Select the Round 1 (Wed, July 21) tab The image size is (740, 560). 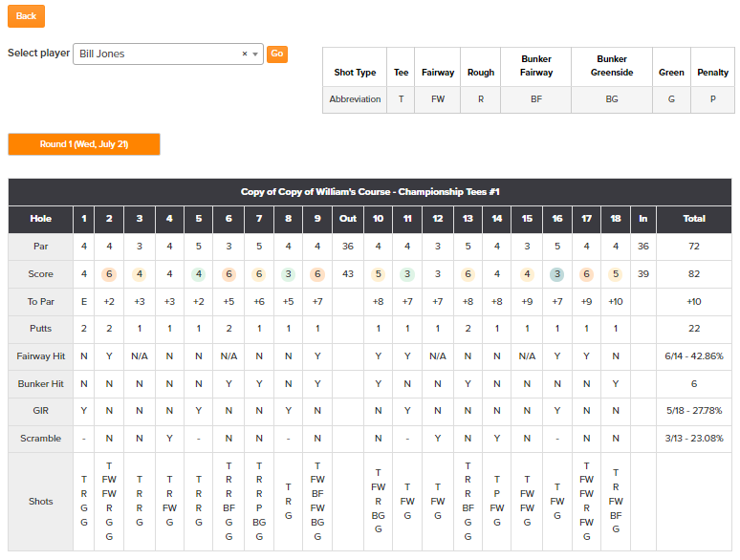84,144
